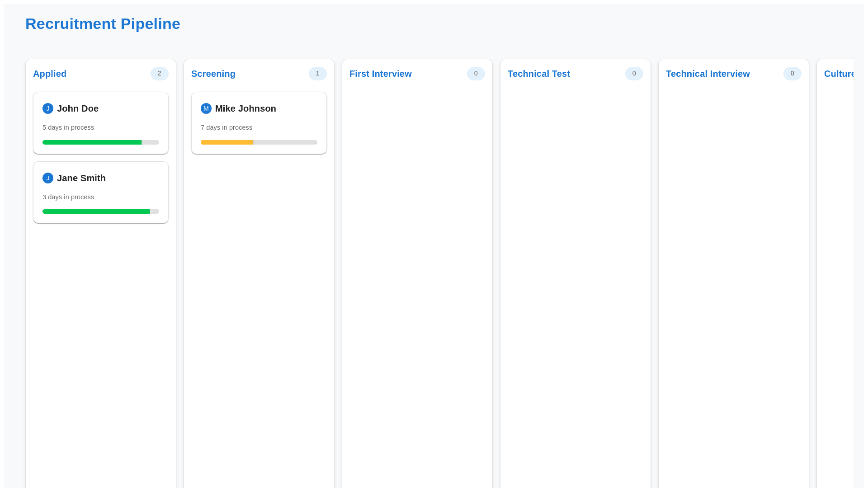Click the Technical Test count badge
The height and width of the screenshot is (488, 868).
(x=634, y=74)
